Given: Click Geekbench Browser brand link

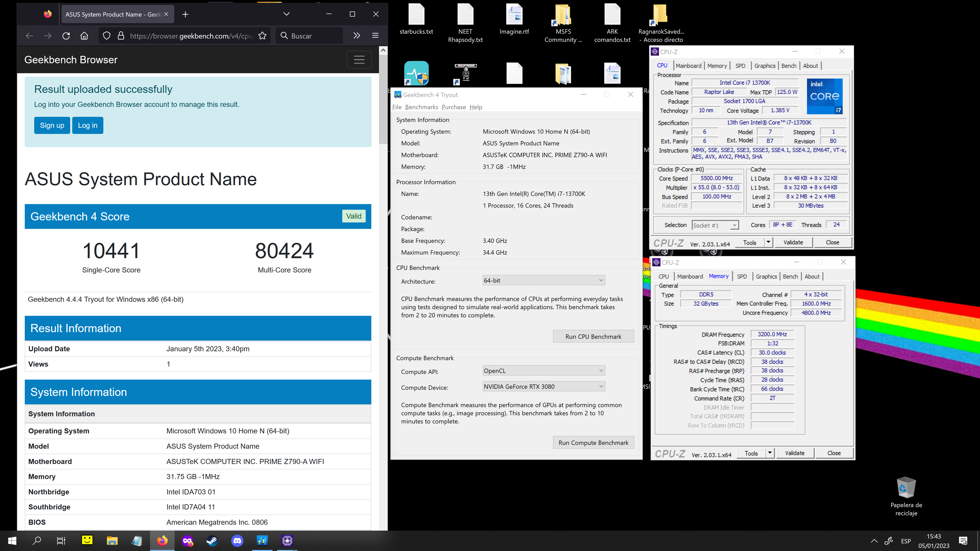Looking at the screenshot, I should pos(71,60).
